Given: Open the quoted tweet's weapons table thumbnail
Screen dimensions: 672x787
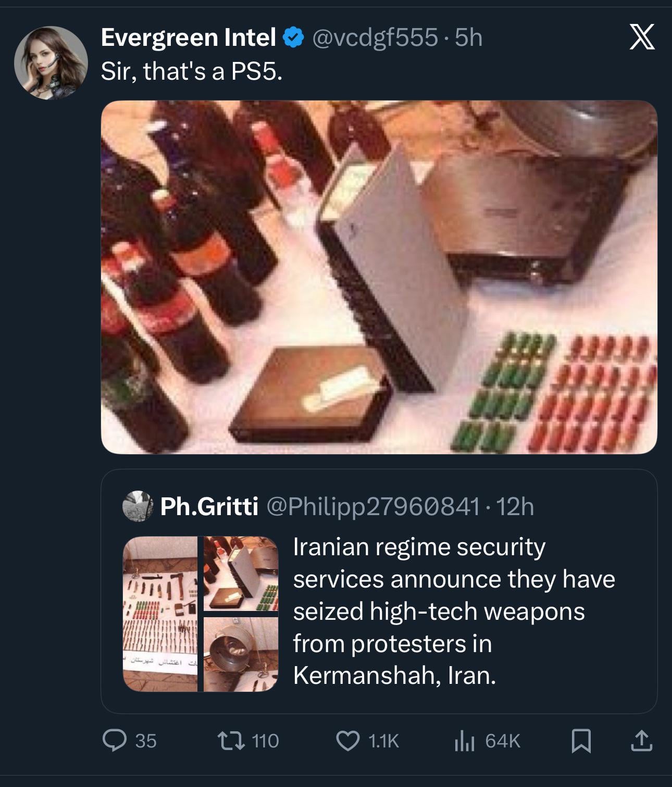Looking at the screenshot, I should 160,614.
